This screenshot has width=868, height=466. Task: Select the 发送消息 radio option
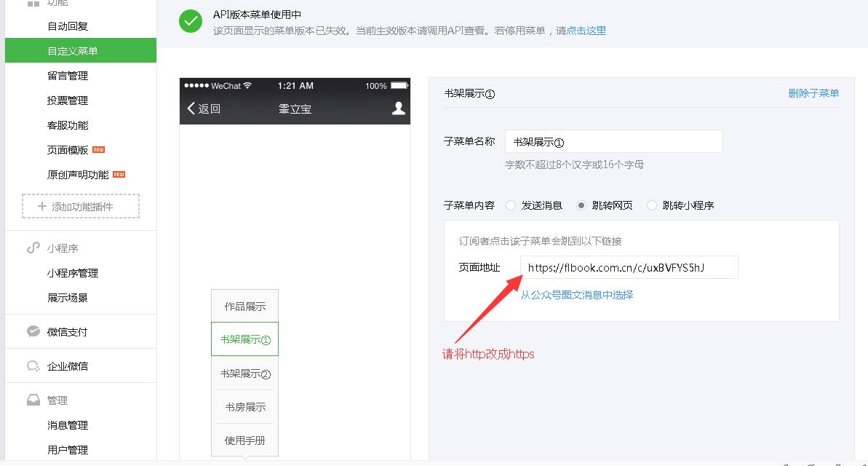pos(510,205)
